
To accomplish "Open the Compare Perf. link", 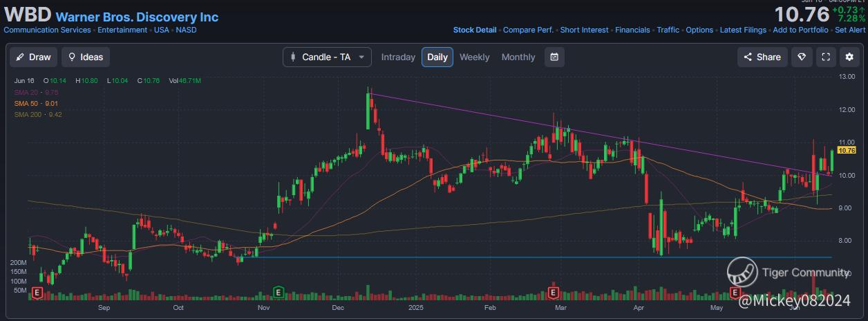I will click(x=529, y=30).
